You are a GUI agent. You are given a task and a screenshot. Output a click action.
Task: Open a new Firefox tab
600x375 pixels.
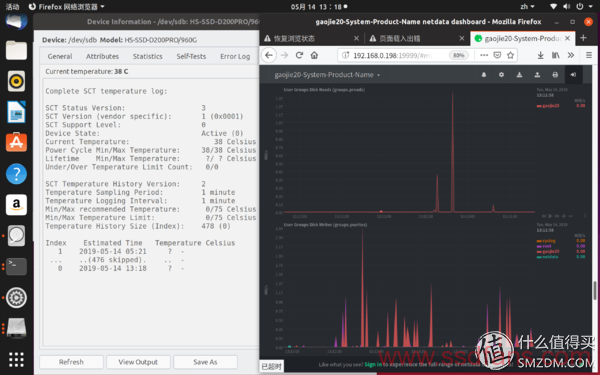[583, 38]
